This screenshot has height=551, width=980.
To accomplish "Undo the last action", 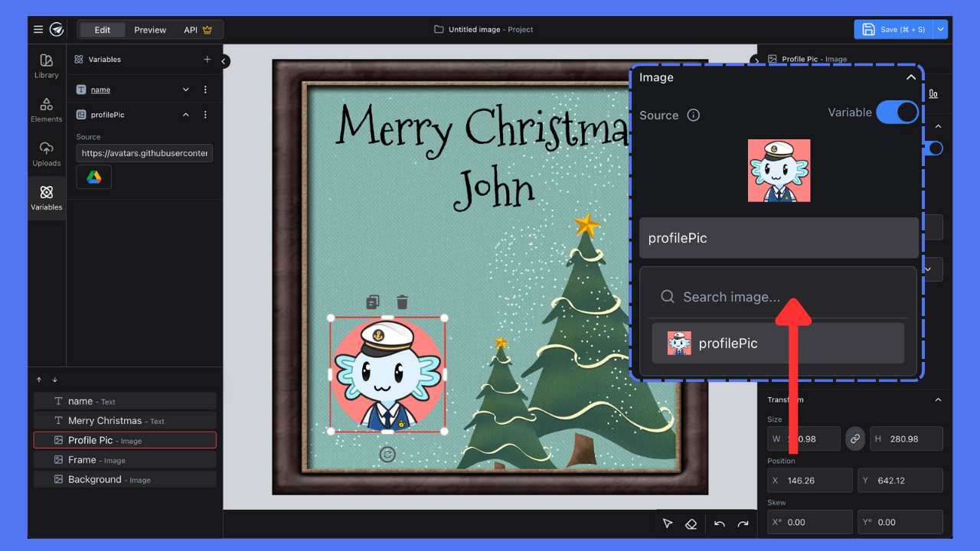I will pos(718,523).
